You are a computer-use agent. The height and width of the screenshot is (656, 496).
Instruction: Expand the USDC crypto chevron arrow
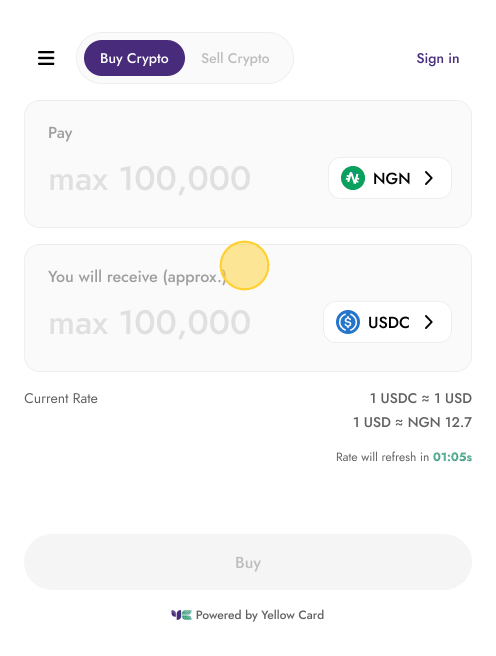tap(428, 322)
